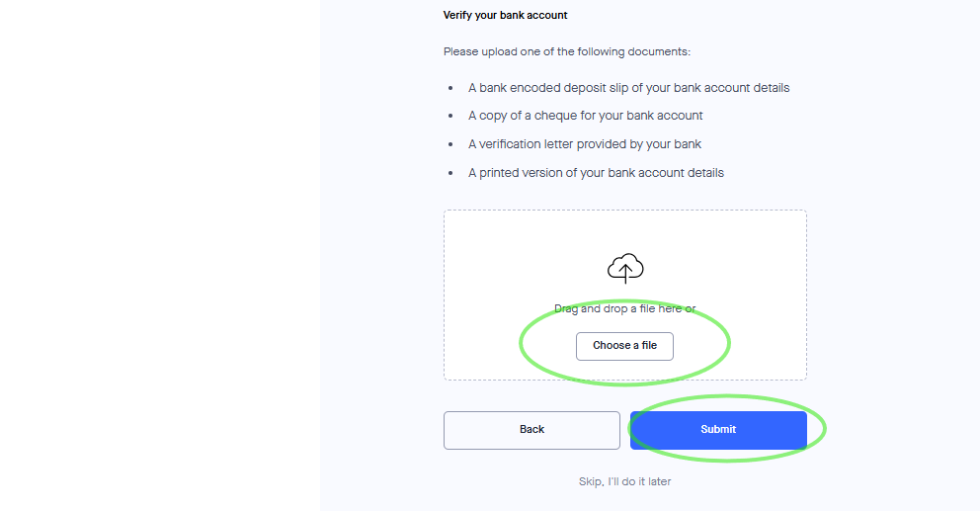980x511 pixels.
Task: Go back with the Back button
Action: pos(531,430)
